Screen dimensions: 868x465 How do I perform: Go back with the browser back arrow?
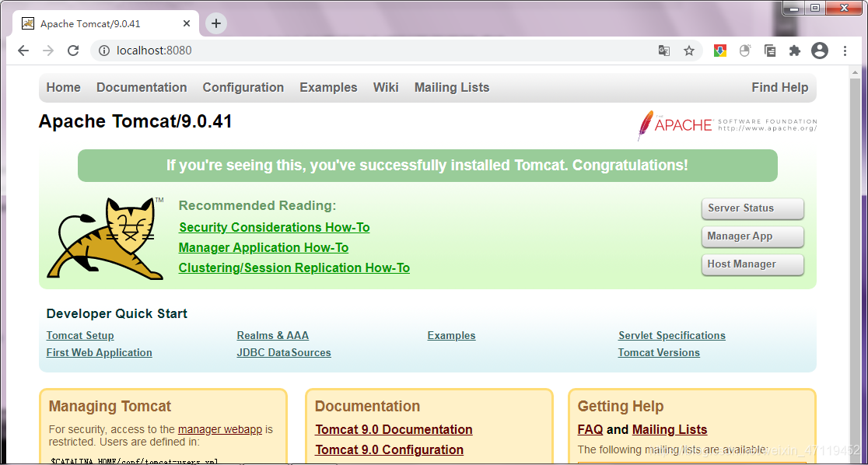click(x=23, y=51)
